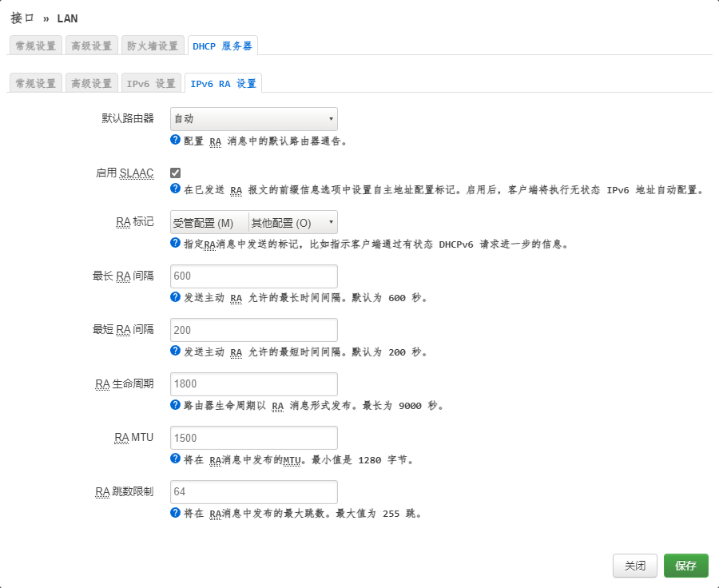Screen dimensions: 719x588
Task: Click the help icon for 最短 RA 间隔
Action: click(174, 351)
